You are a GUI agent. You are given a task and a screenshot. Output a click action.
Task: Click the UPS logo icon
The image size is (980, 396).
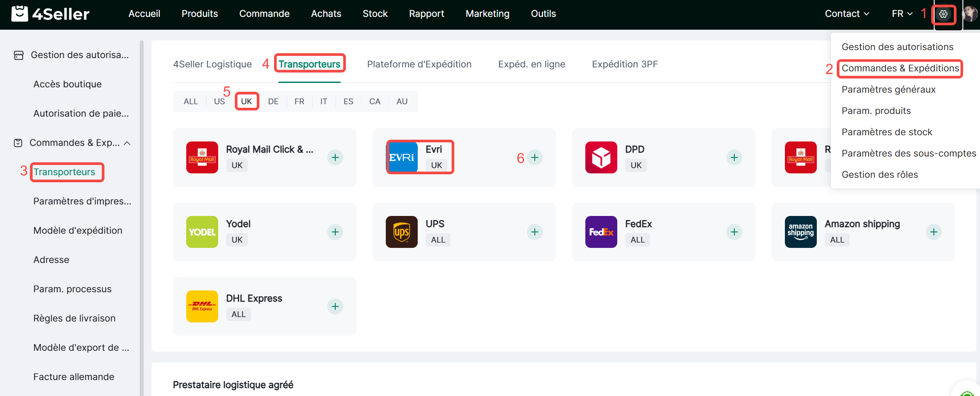[x=401, y=232]
